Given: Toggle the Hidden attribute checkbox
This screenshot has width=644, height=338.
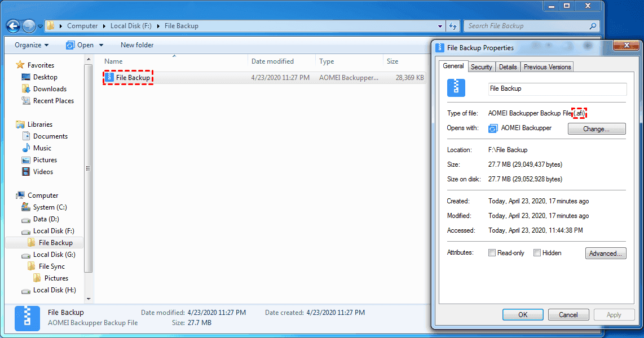Looking at the screenshot, I should pos(537,253).
